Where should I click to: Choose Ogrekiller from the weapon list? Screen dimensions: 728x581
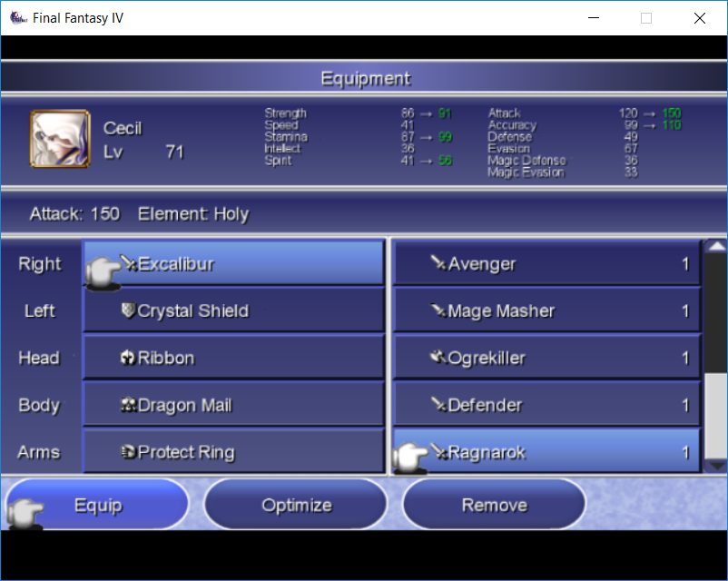(546, 357)
